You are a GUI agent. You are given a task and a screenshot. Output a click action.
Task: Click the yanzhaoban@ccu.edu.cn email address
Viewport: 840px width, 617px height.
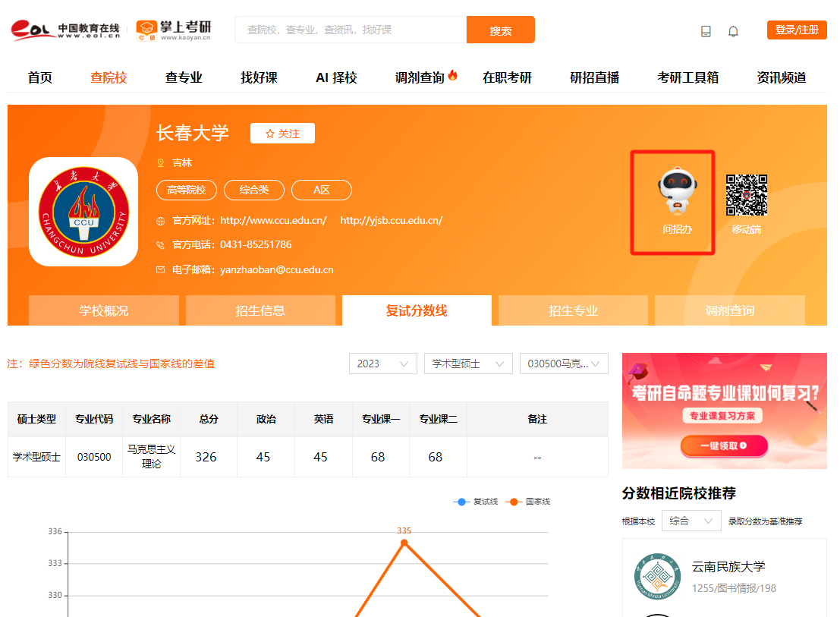(276, 270)
